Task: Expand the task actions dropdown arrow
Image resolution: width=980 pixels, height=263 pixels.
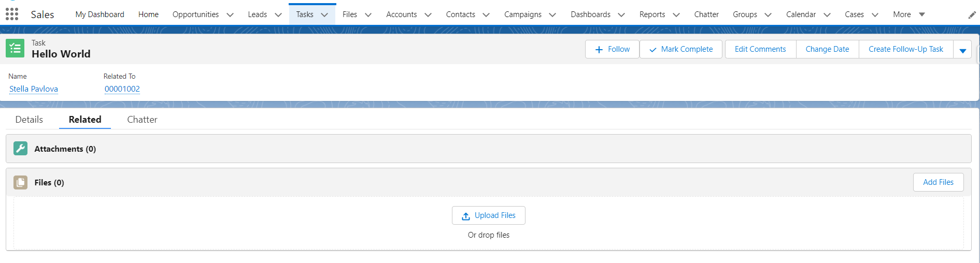Action: pyautogui.click(x=962, y=50)
